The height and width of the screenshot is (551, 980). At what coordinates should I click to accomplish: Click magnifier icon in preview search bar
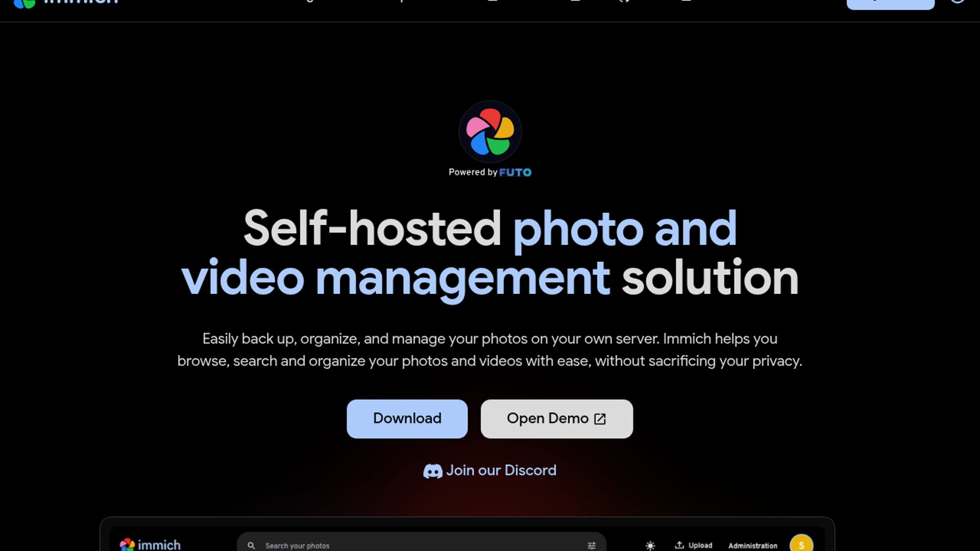point(251,545)
